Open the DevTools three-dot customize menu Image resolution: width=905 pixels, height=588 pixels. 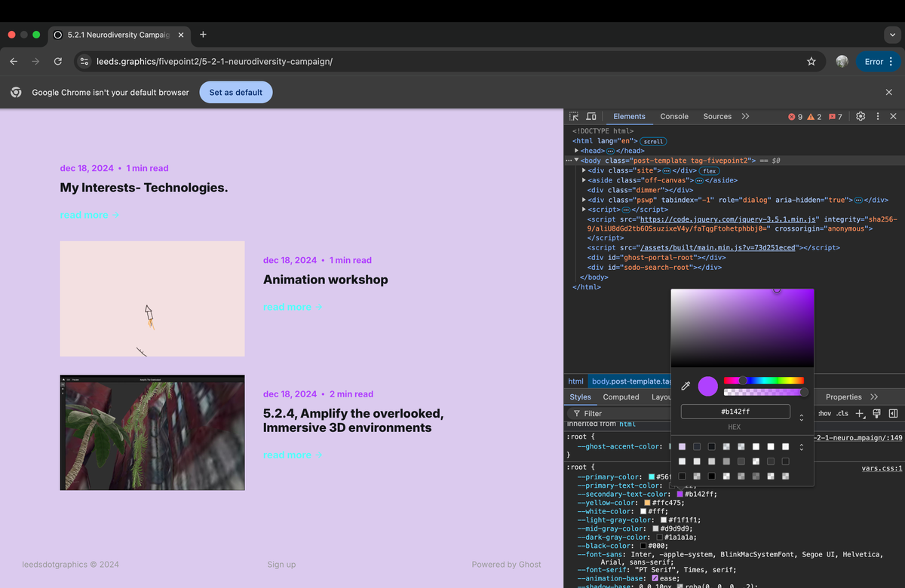877,116
